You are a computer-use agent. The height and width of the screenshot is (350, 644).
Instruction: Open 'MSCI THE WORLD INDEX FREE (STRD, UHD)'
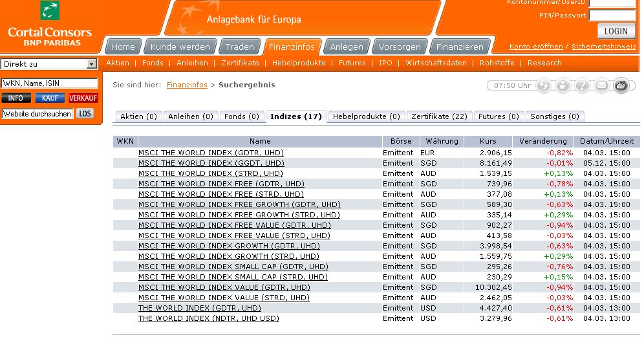point(221,194)
